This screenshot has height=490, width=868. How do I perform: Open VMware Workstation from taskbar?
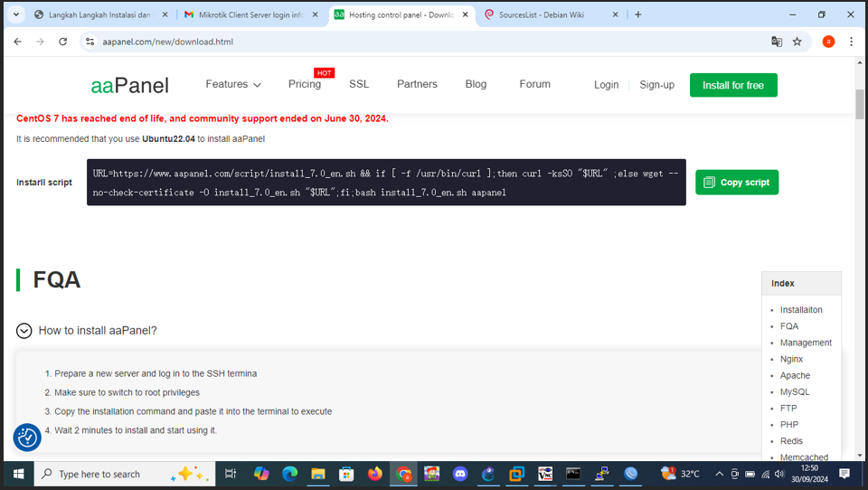pos(516,474)
